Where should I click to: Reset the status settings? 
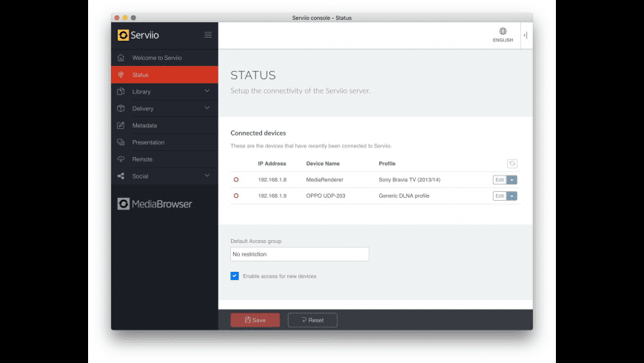click(x=312, y=320)
